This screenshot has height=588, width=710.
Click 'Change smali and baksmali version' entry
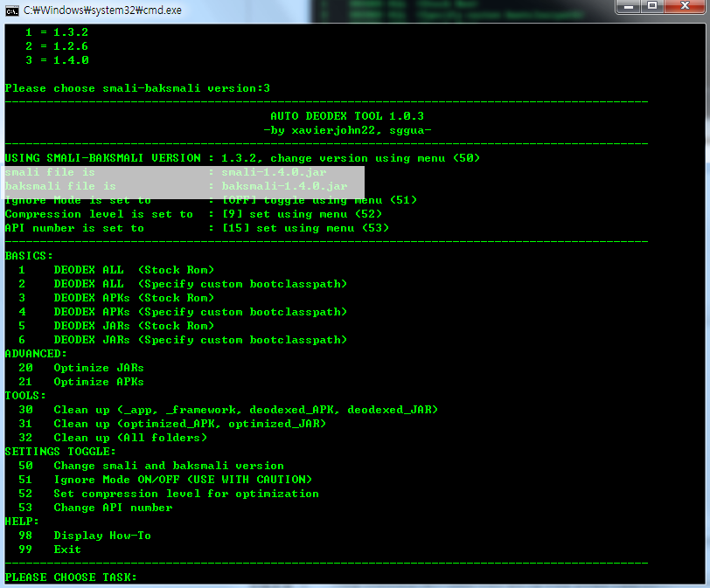168,466
